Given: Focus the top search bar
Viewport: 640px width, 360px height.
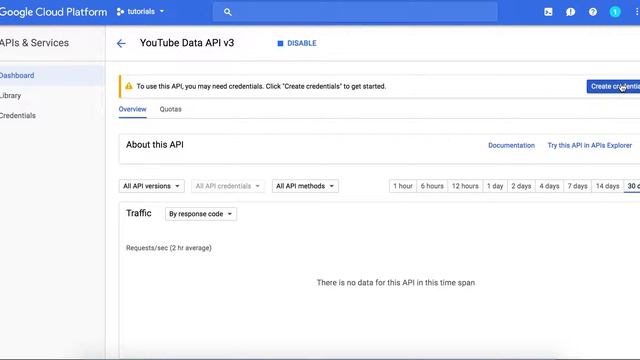Looking at the screenshot, I should click(x=355, y=12).
